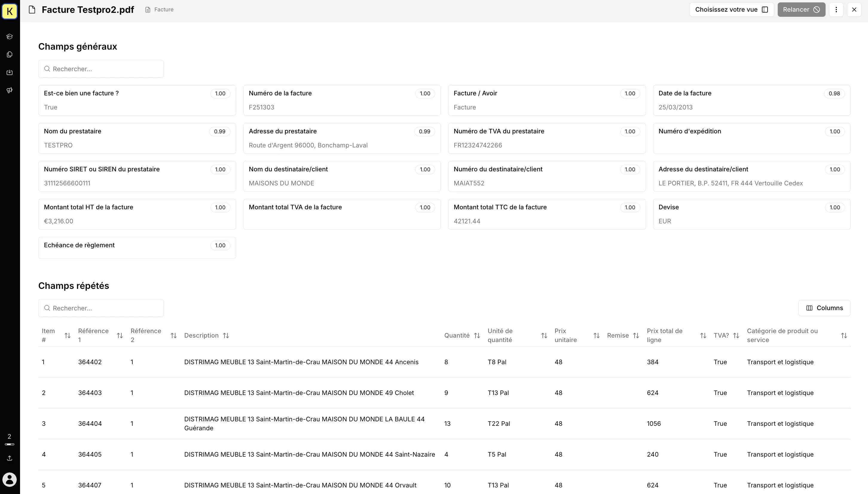The width and height of the screenshot is (868, 494).
Task: Open the user profile avatar
Action: coord(10,480)
